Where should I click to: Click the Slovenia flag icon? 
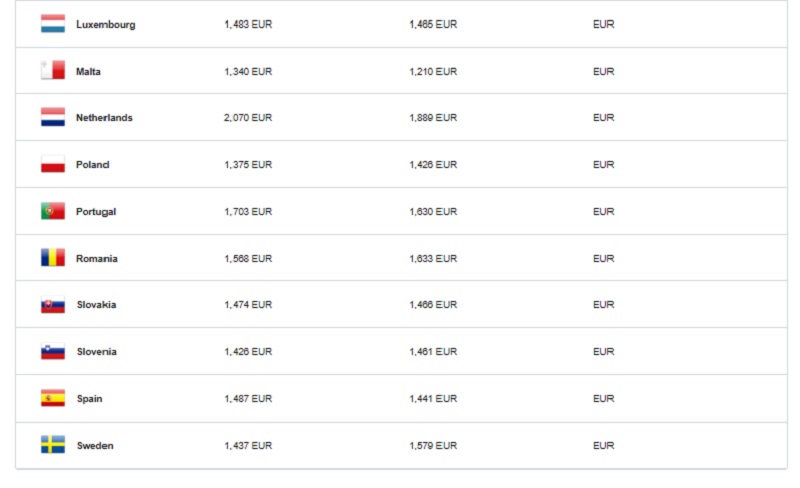point(53,352)
